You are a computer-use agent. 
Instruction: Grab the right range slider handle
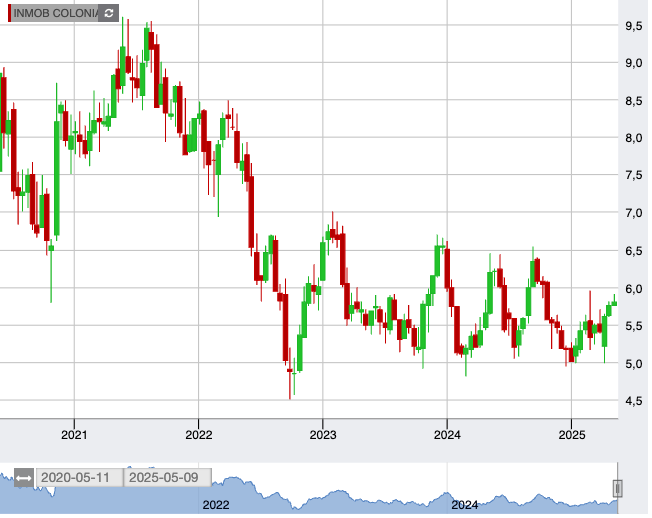pyautogui.click(x=617, y=488)
